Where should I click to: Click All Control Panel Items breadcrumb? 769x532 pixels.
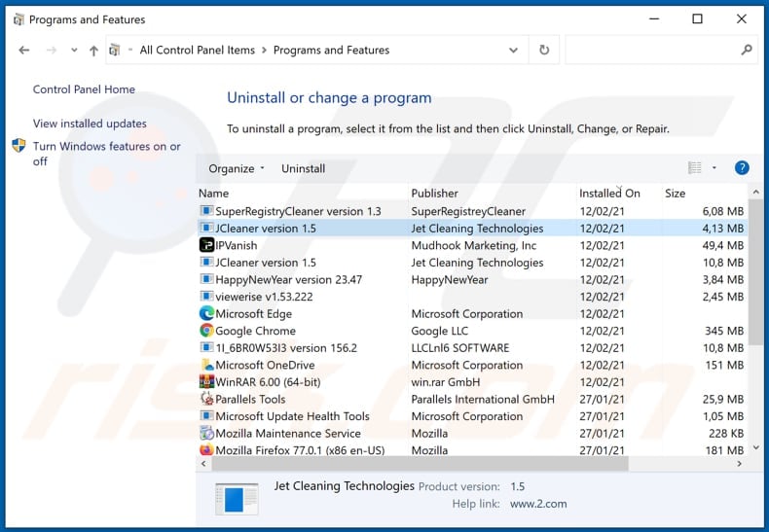coord(198,50)
